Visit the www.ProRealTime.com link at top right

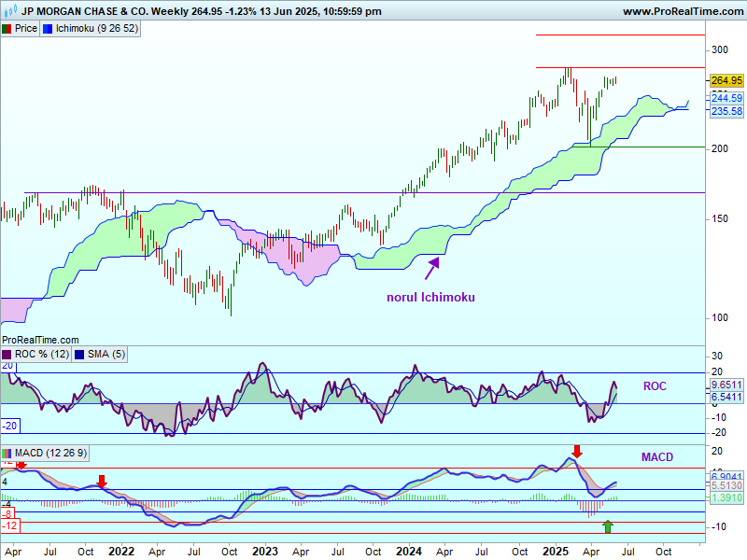682,11
